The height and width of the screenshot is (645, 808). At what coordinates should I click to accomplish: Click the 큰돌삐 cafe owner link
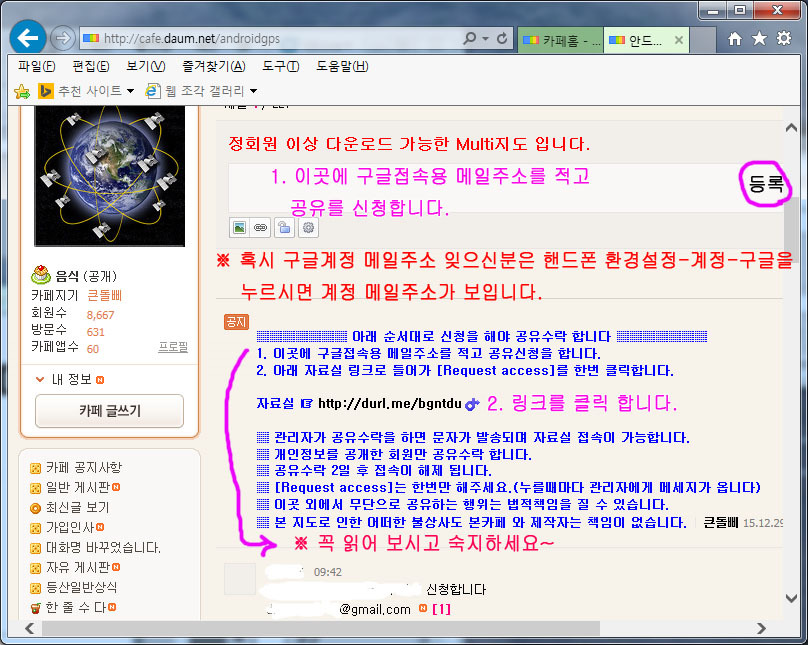(105, 296)
